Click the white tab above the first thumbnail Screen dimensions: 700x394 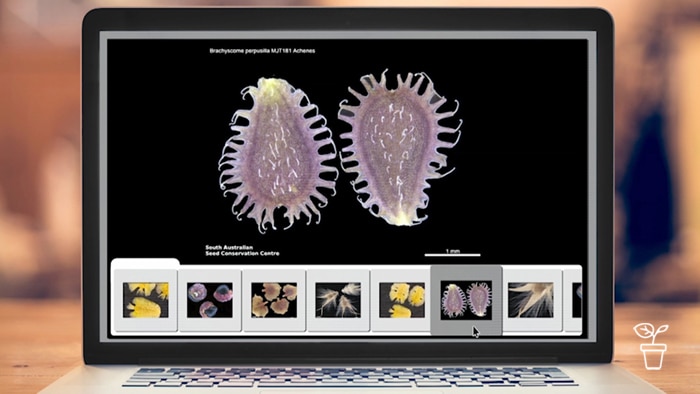(x=145, y=263)
